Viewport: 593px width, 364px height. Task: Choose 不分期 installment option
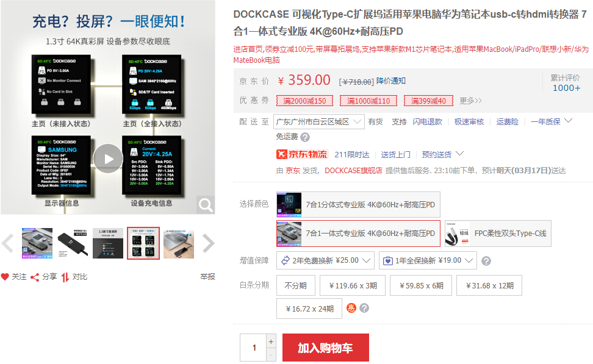[296, 285]
